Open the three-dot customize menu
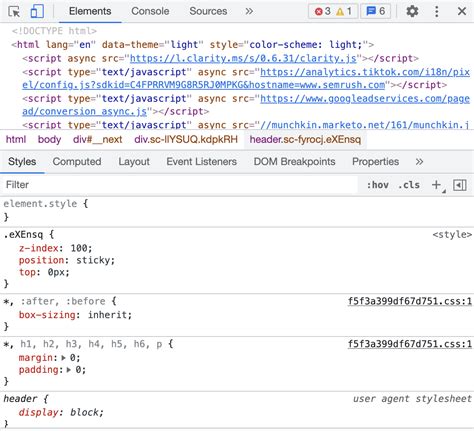Image resolution: width=474 pixels, height=431 pixels. [437, 11]
